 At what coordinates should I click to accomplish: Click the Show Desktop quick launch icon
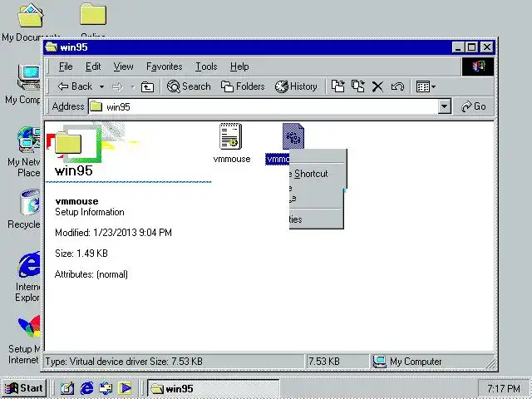tap(67, 388)
